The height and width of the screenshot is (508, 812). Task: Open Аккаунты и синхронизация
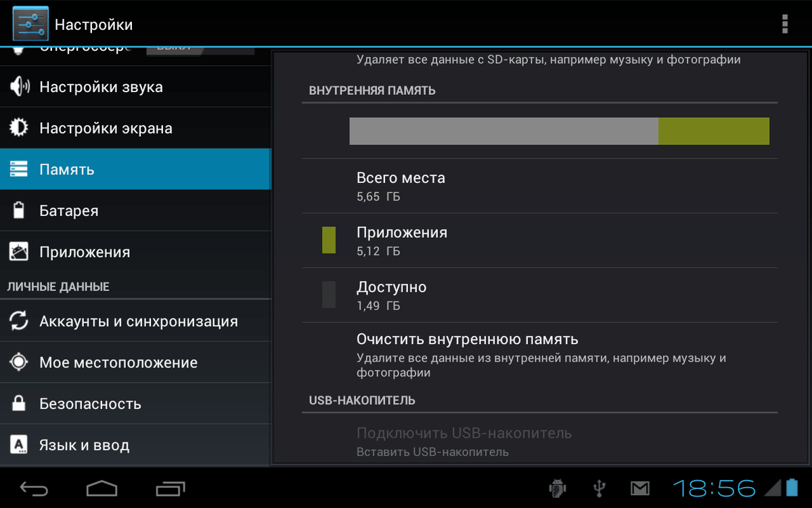pos(135,321)
